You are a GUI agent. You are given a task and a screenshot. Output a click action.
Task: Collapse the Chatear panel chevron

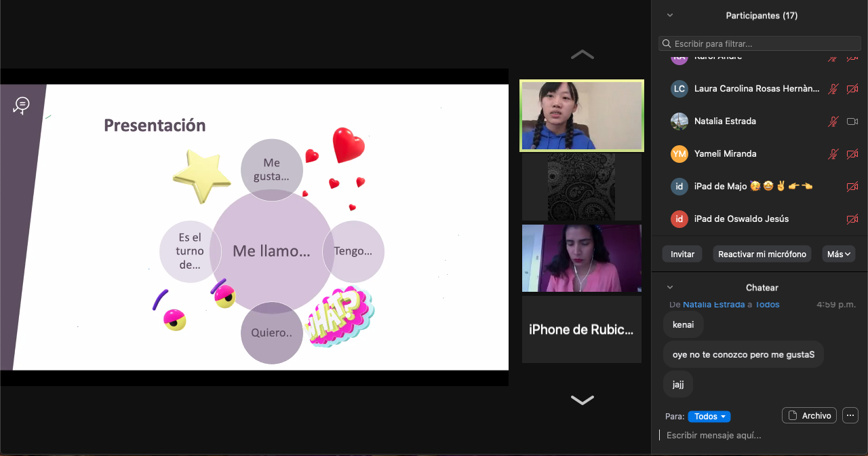(x=670, y=288)
